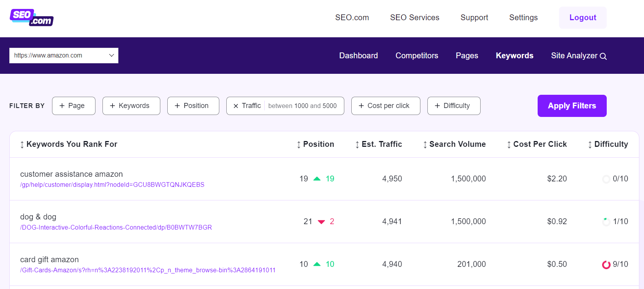Click Est. Traffic value 4,941
This screenshot has height=289, width=644.
tap(392, 221)
